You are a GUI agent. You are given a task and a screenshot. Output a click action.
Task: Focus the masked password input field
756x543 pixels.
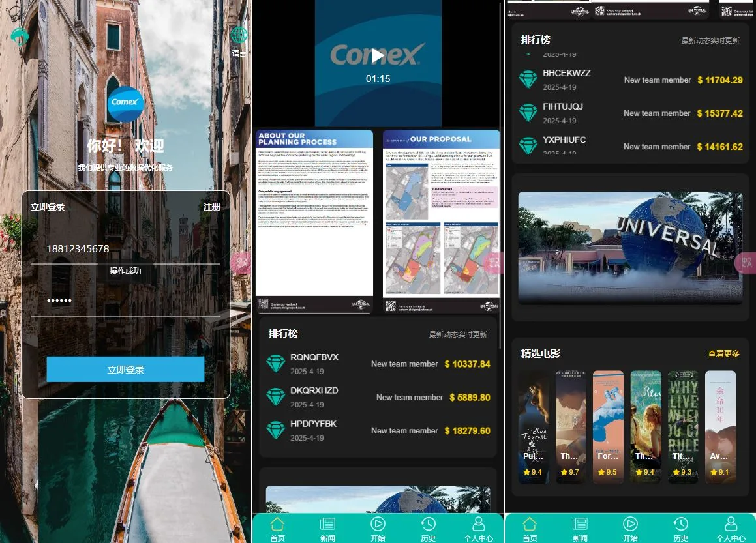click(125, 301)
